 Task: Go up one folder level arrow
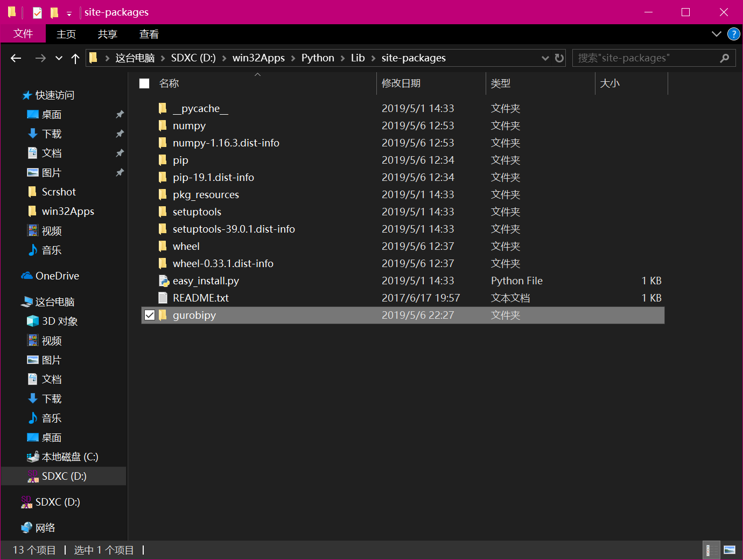75,58
